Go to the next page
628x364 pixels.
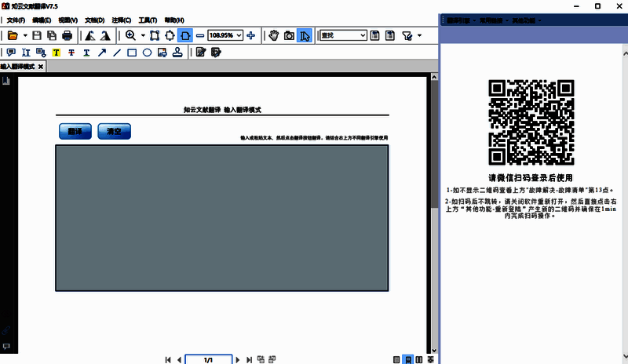click(x=238, y=359)
